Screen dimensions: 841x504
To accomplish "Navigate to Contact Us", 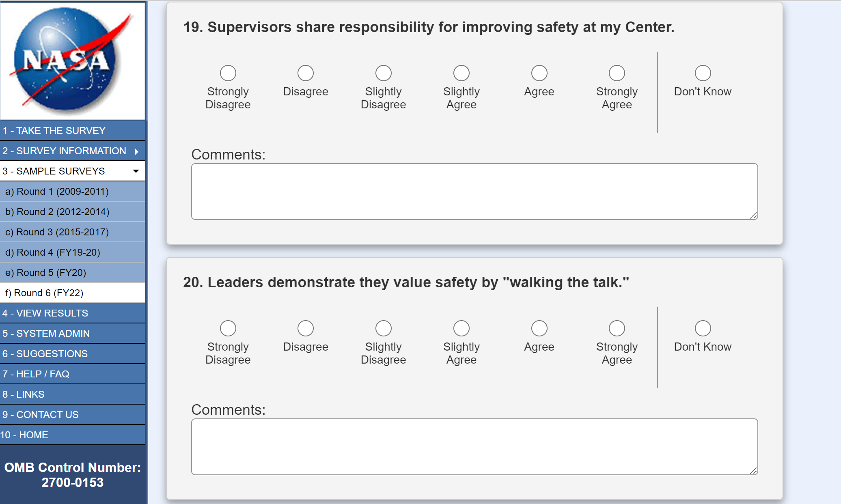I will pyautogui.click(x=41, y=415).
